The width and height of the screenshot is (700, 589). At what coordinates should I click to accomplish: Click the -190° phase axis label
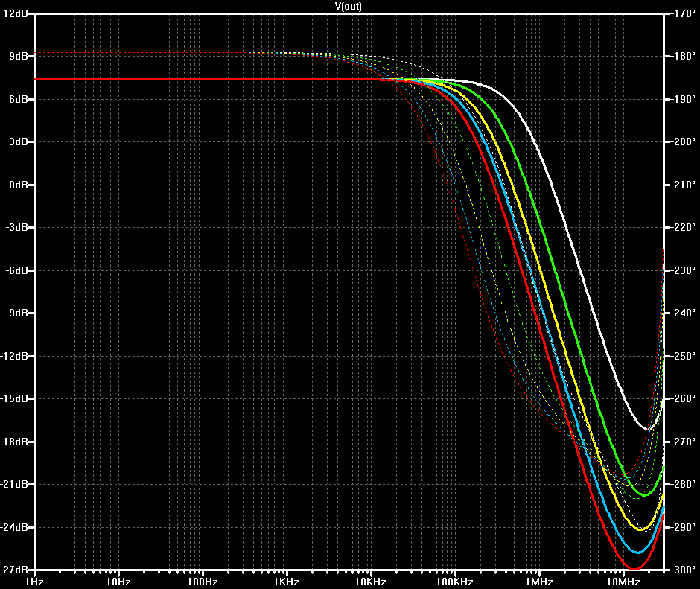(684, 99)
